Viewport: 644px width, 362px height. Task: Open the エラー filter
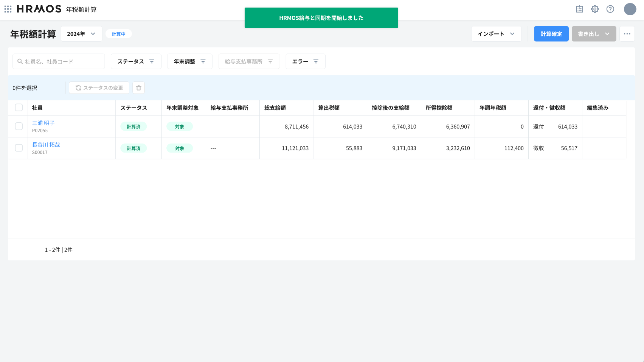[x=305, y=61]
